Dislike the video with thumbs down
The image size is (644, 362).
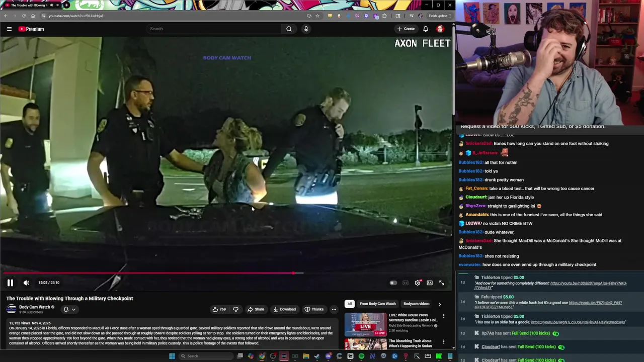(x=235, y=309)
